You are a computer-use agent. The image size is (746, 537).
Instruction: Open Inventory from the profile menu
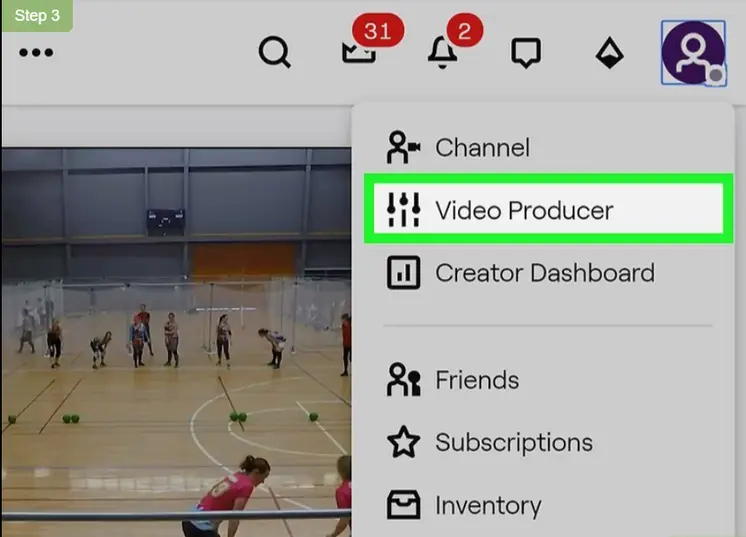tap(487, 505)
